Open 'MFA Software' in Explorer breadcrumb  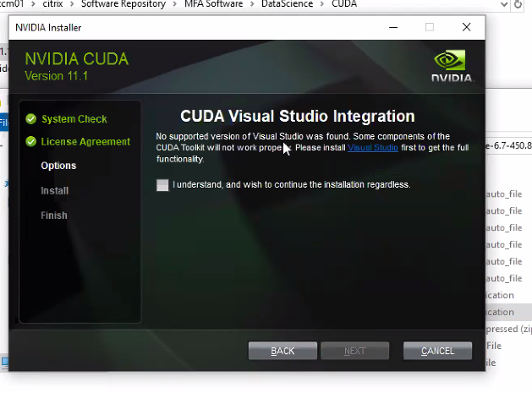pyautogui.click(x=214, y=4)
